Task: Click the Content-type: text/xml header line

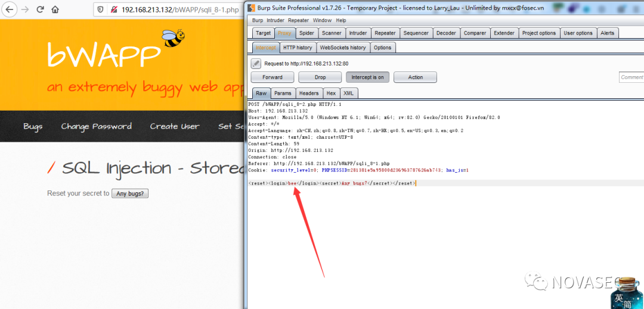Action: tap(300, 137)
